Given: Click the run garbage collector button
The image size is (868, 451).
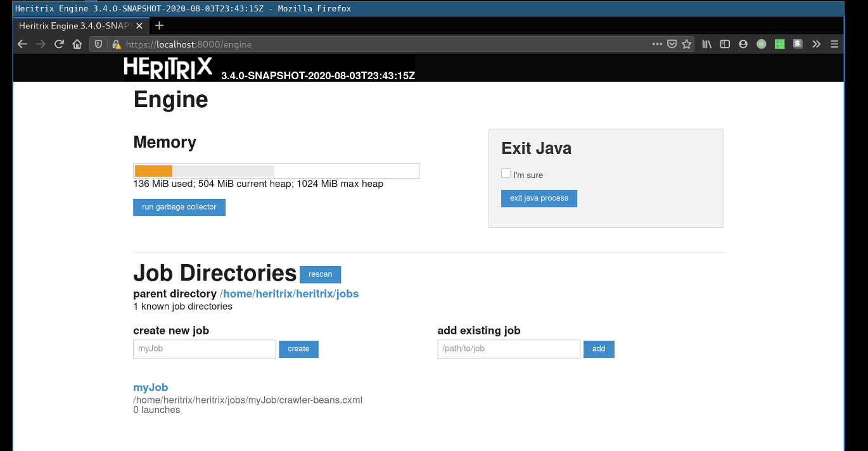Looking at the screenshot, I should 179,207.
